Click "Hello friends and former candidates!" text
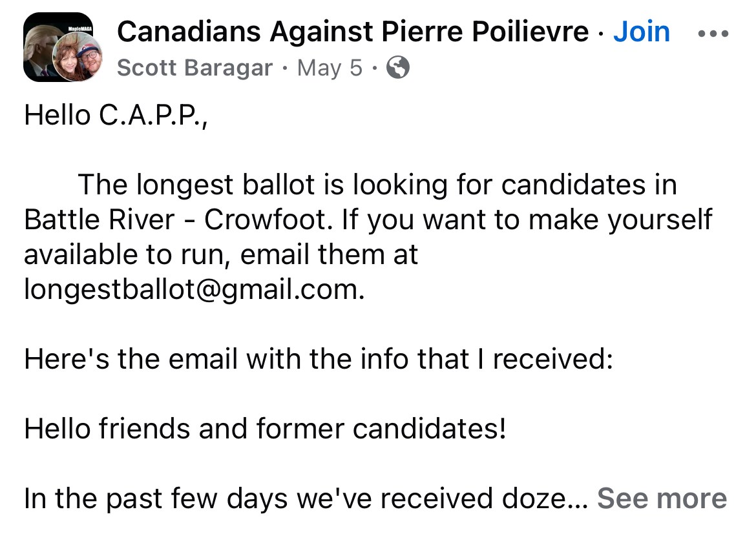 (265, 429)
